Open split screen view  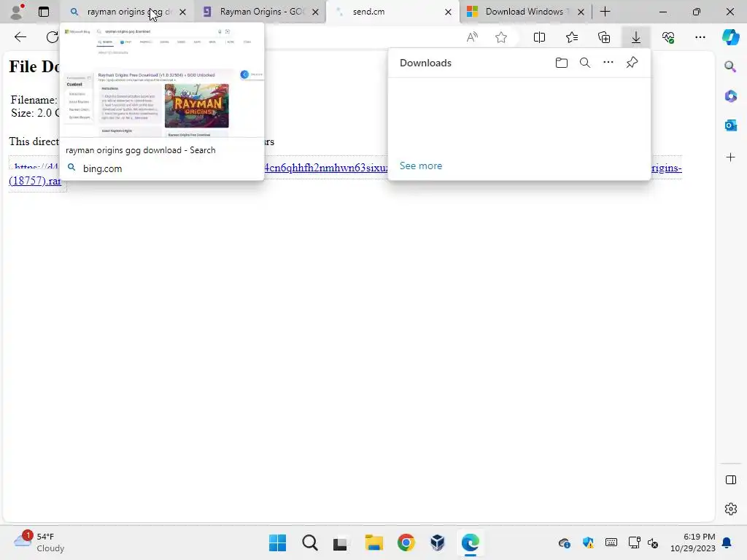tap(539, 37)
